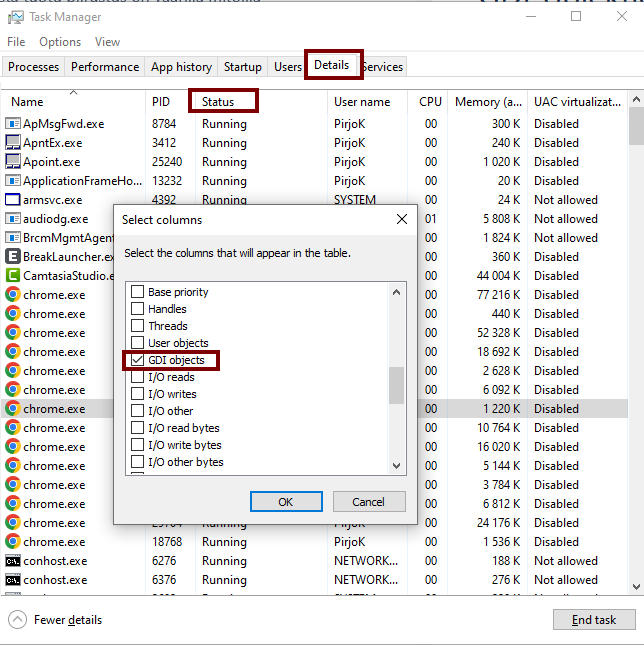Check the I/O read bytes checkbox
Screen dimensions: 644x645
(138, 428)
